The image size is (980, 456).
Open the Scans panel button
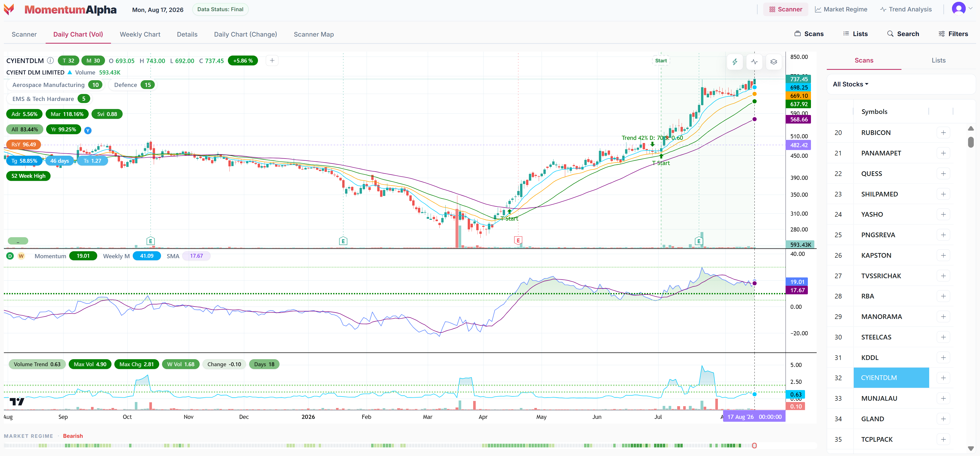[x=809, y=34]
